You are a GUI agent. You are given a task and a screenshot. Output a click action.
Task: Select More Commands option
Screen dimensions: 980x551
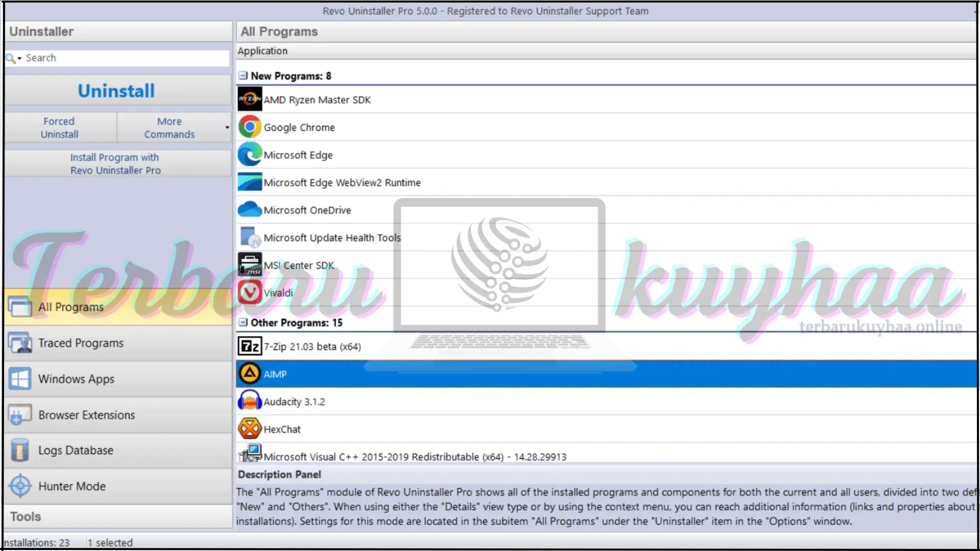coord(169,127)
